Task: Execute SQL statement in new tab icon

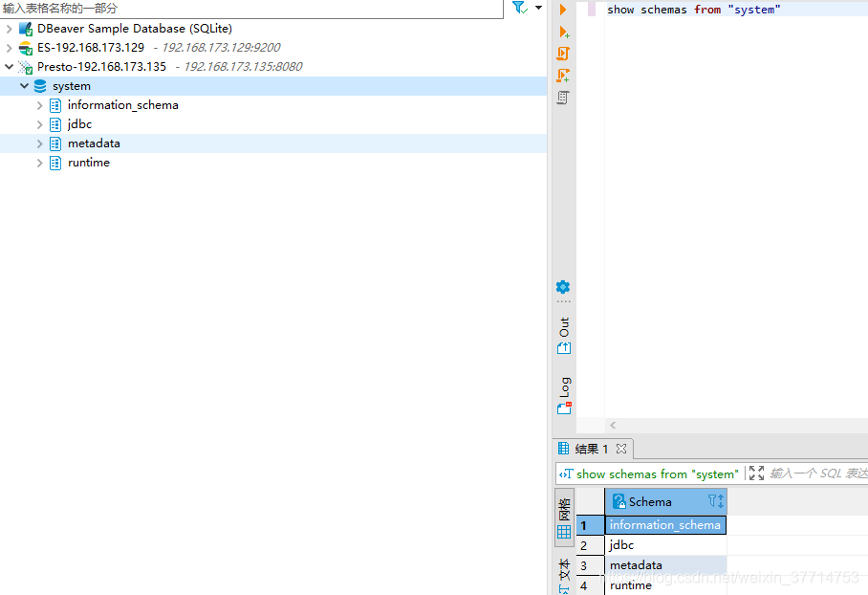Action: coord(564,33)
